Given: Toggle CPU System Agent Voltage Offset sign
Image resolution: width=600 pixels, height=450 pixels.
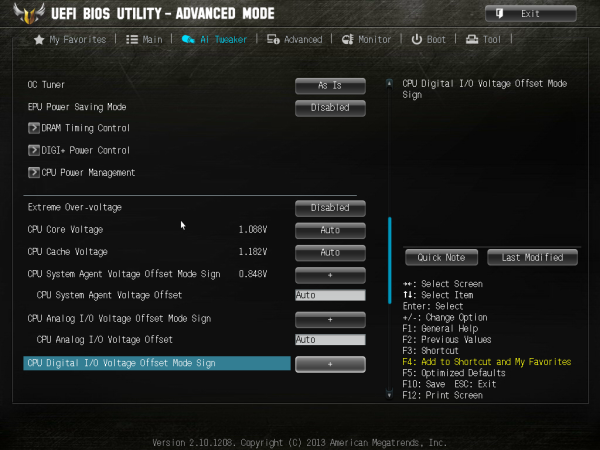Looking at the screenshot, I should 330,275.
